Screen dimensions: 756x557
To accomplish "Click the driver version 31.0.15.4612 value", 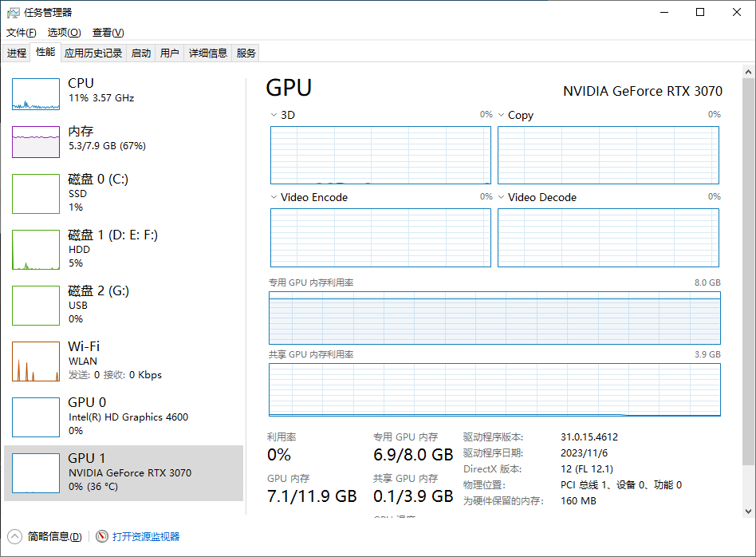I will [x=589, y=437].
